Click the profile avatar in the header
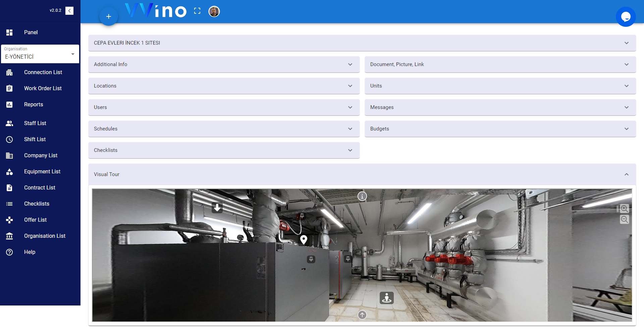The height and width of the screenshot is (334, 644). point(214,11)
